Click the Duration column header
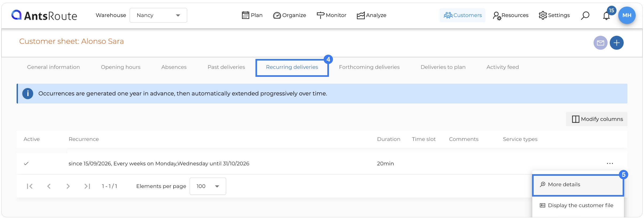This screenshot has height=219, width=644. point(389,139)
